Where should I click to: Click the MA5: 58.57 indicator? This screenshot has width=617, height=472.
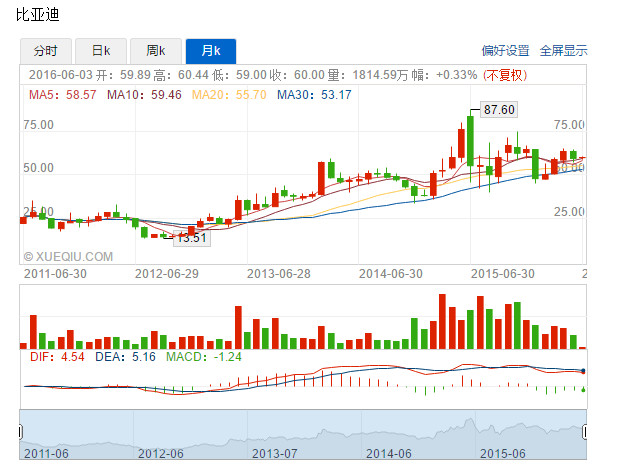[63, 95]
